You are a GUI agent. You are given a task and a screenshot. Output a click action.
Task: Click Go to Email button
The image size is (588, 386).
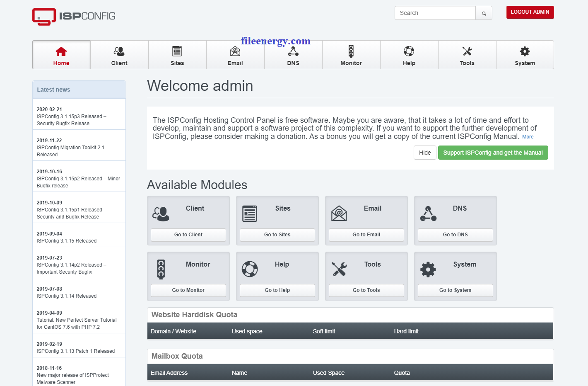pyautogui.click(x=366, y=235)
